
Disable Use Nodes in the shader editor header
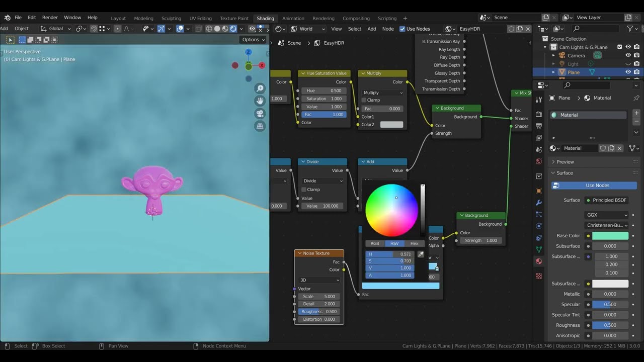(x=401, y=29)
